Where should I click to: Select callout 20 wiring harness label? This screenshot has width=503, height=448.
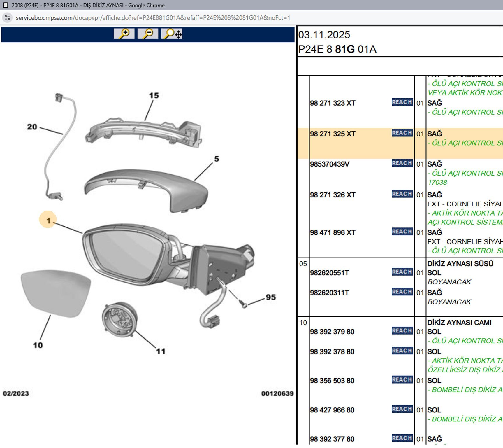point(32,127)
